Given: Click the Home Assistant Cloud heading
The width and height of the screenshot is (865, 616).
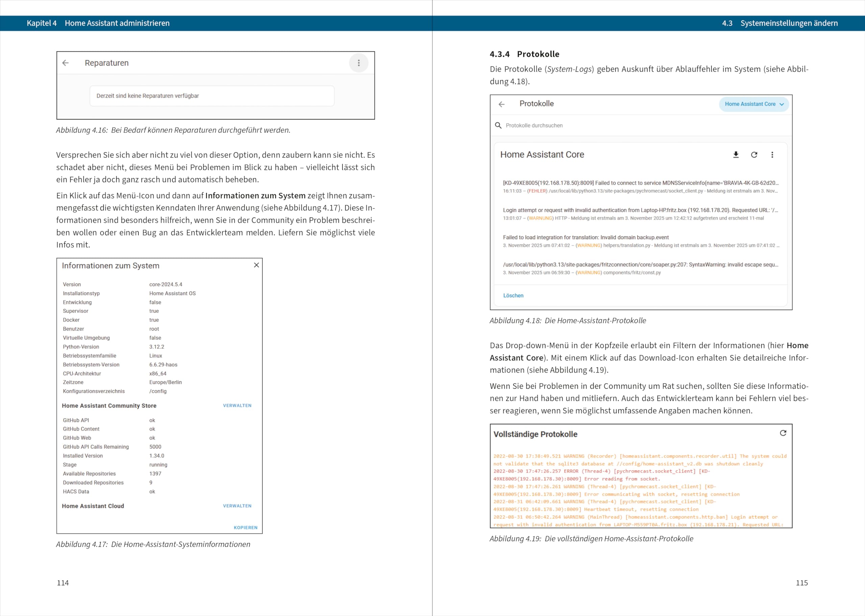Looking at the screenshot, I should click(93, 506).
